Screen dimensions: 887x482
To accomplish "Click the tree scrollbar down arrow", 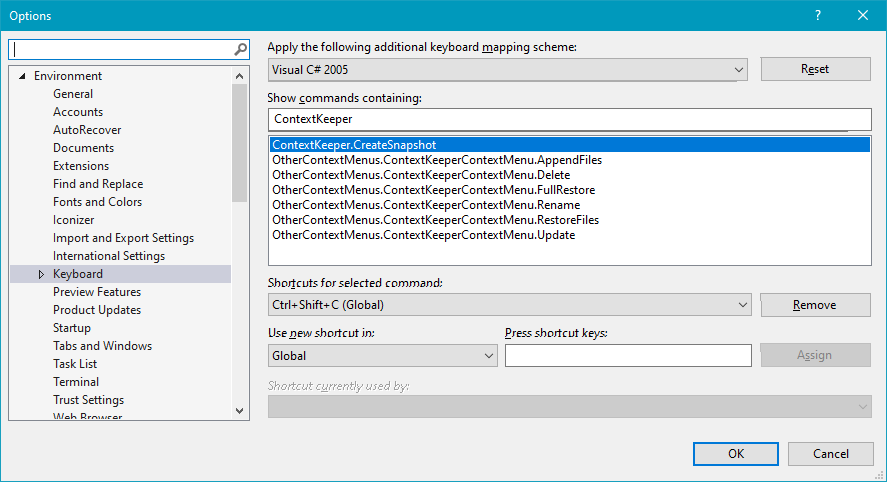I will coord(239,411).
